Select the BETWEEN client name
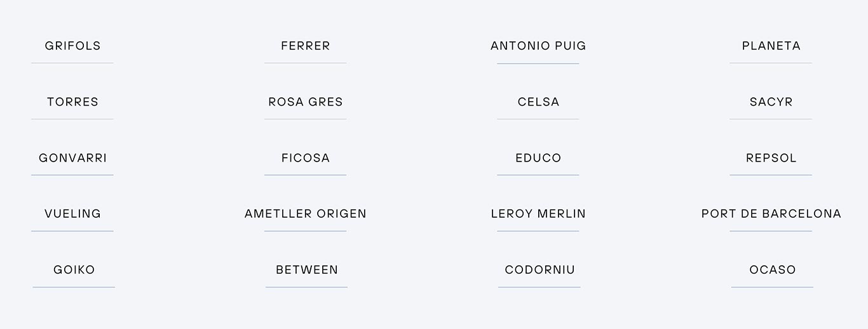 pos(307,270)
